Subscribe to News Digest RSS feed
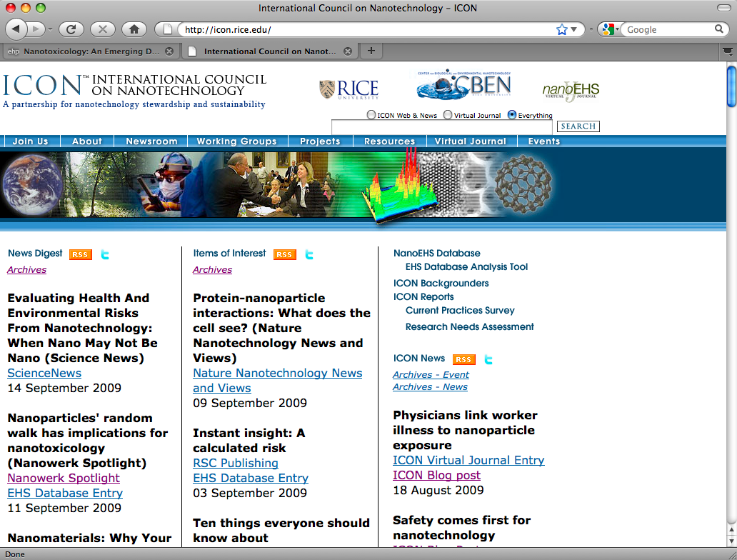Screen dimensions: 737x560 tap(81, 254)
